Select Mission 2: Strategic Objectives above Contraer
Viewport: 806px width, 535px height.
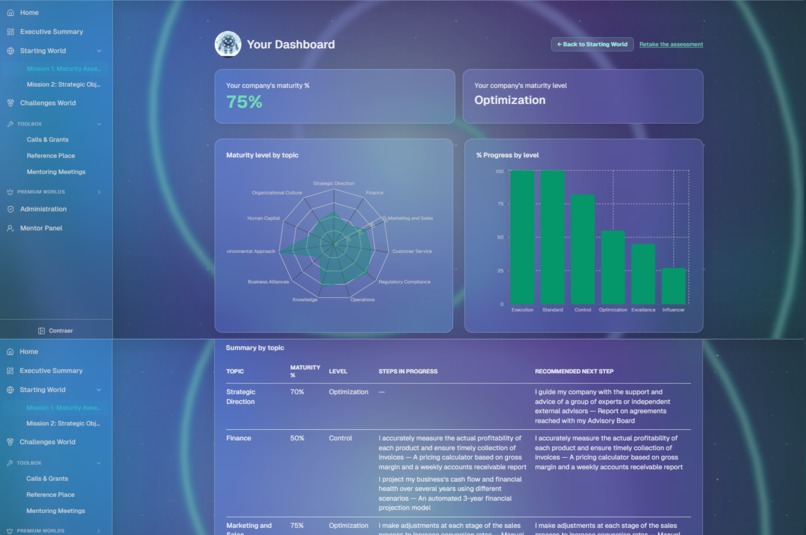pyautogui.click(x=64, y=84)
